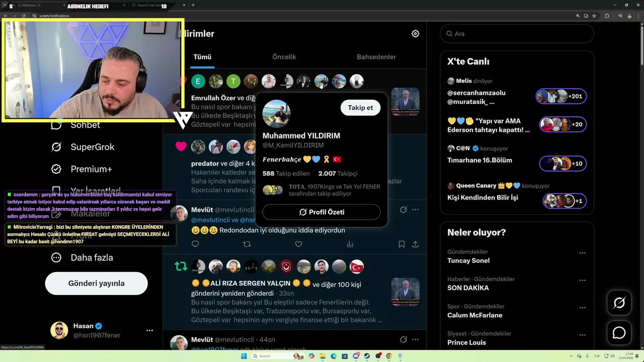644x362 pixels.
Task: Click the Ara search field
Action: tap(517, 34)
